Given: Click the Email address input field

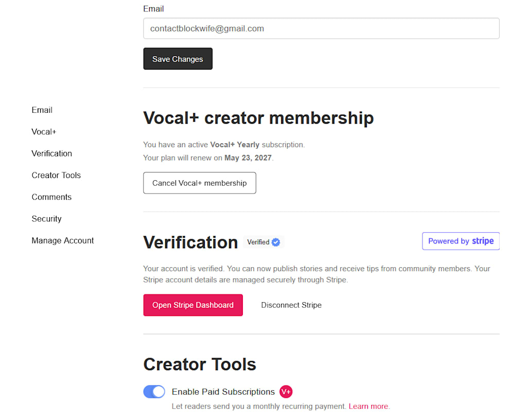Looking at the screenshot, I should (321, 28).
